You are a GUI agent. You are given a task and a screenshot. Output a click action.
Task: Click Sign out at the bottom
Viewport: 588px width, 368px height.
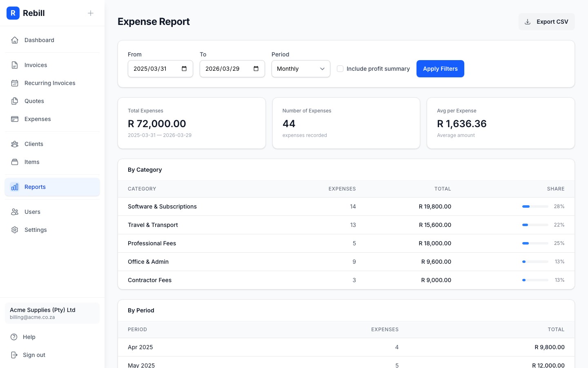(34, 355)
